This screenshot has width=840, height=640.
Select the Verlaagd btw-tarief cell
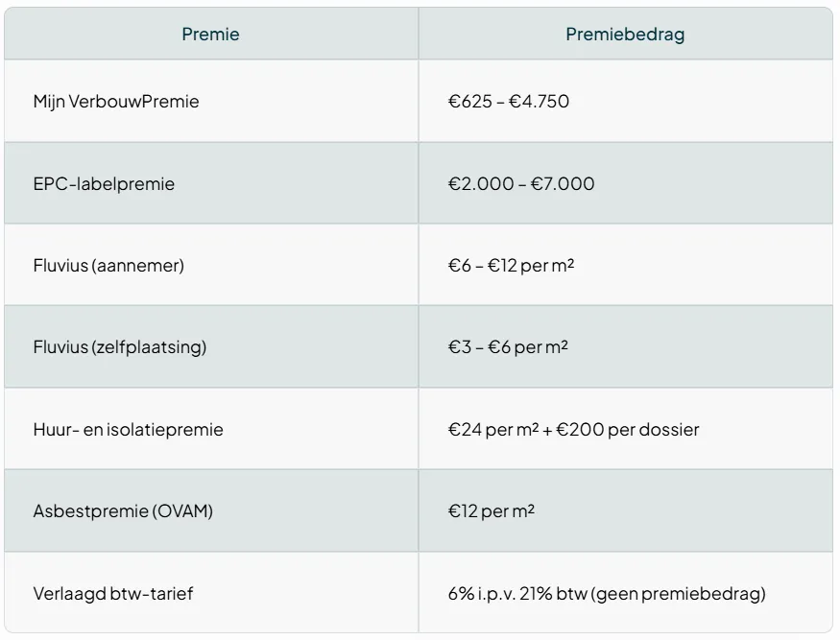[x=112, y=594]
